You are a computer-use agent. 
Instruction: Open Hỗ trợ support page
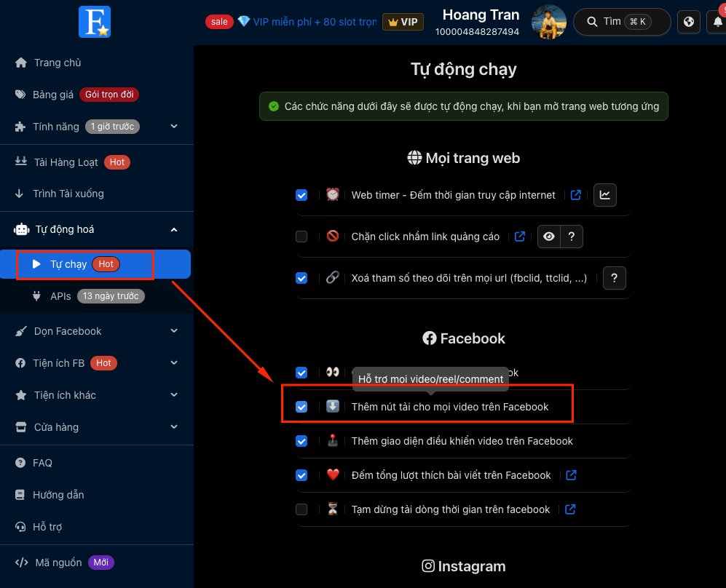pyautogui.click(x=96, y=527)
